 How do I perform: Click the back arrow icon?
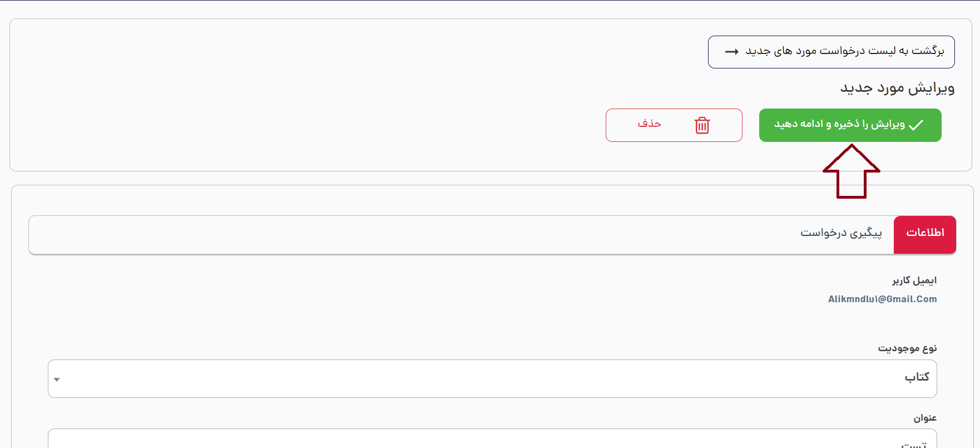tap(732, 52)
